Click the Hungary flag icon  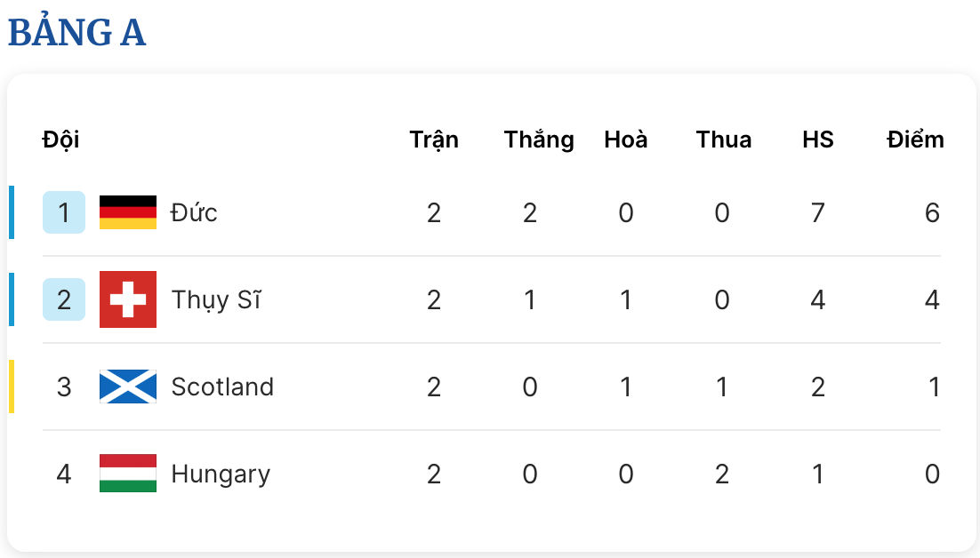(x=127, y=473)
